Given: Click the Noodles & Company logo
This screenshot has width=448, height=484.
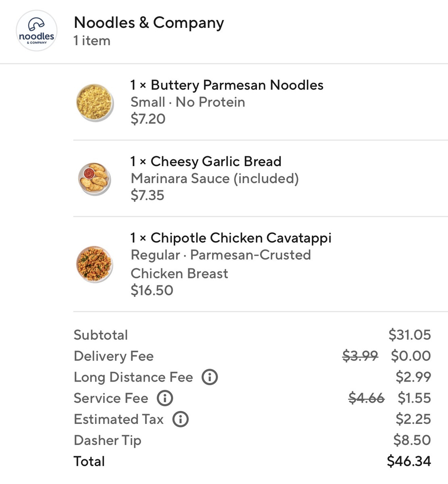Looking at the screenshot, I should click(36, 31).
